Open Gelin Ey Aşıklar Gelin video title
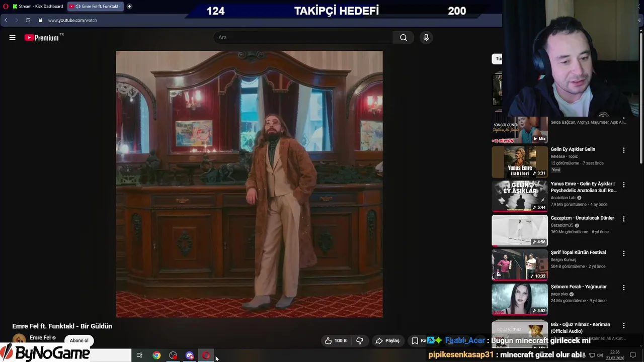The image size is (644, 362). [573, 149]
